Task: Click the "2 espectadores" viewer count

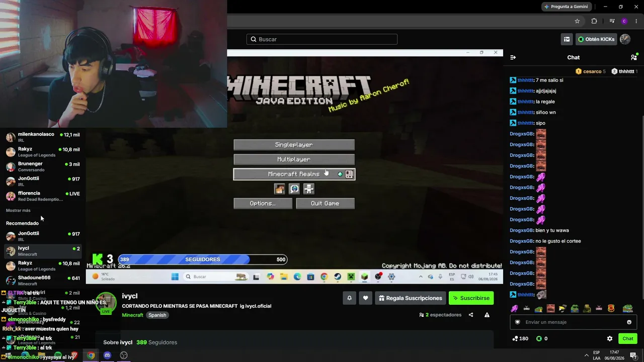Action: [440, 315]
